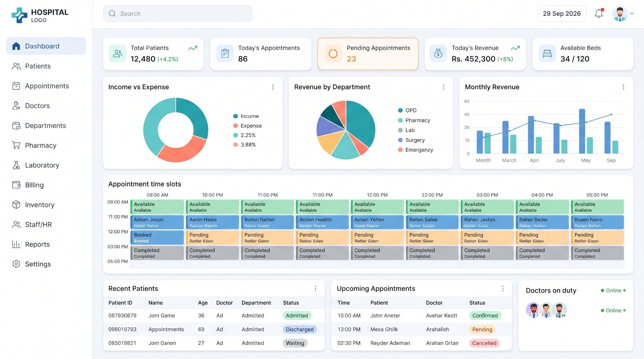This screenshot has width=644, height=359.
Task: Click patient ID 087930879
Action: [122, 315]
